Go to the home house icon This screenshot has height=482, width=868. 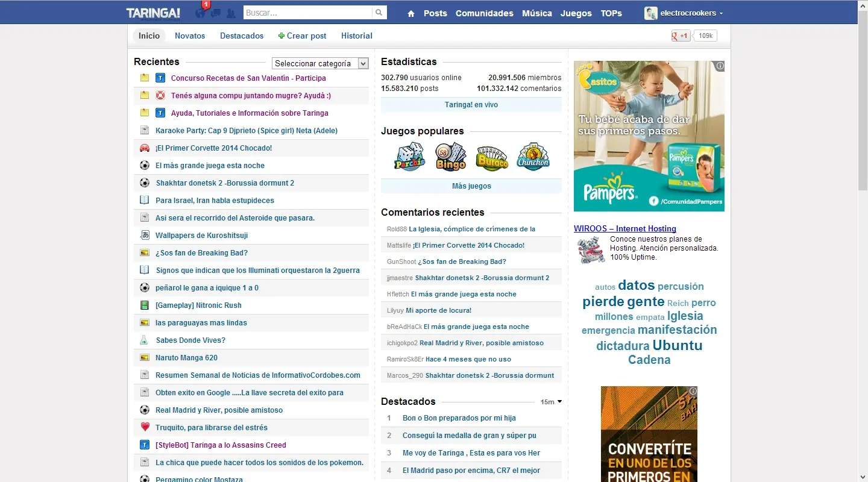click(411, 13)
